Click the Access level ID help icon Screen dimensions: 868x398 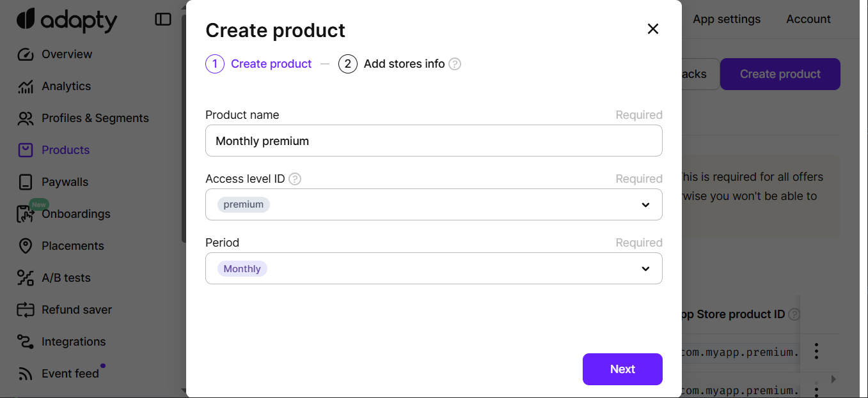[x=295, y=179]
